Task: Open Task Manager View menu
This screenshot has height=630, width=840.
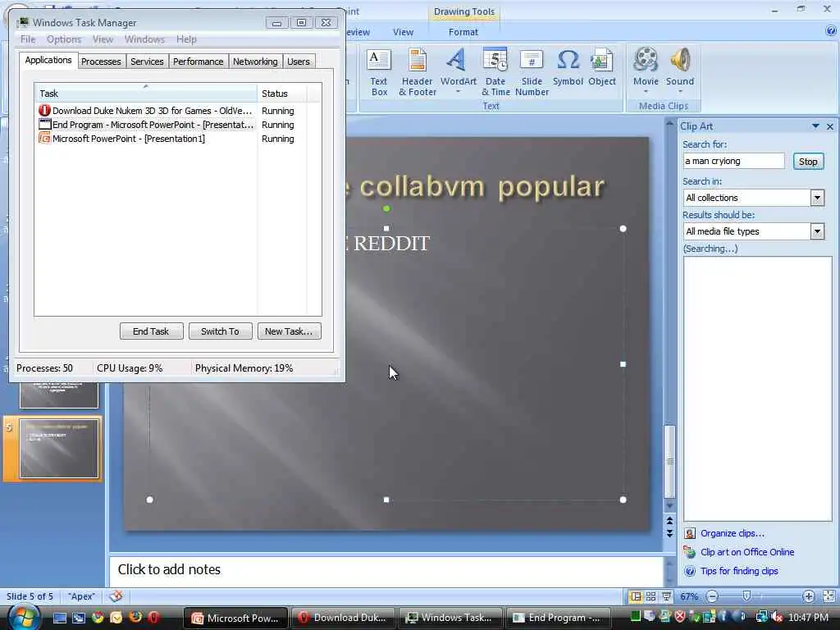Action: click(103, 39)
